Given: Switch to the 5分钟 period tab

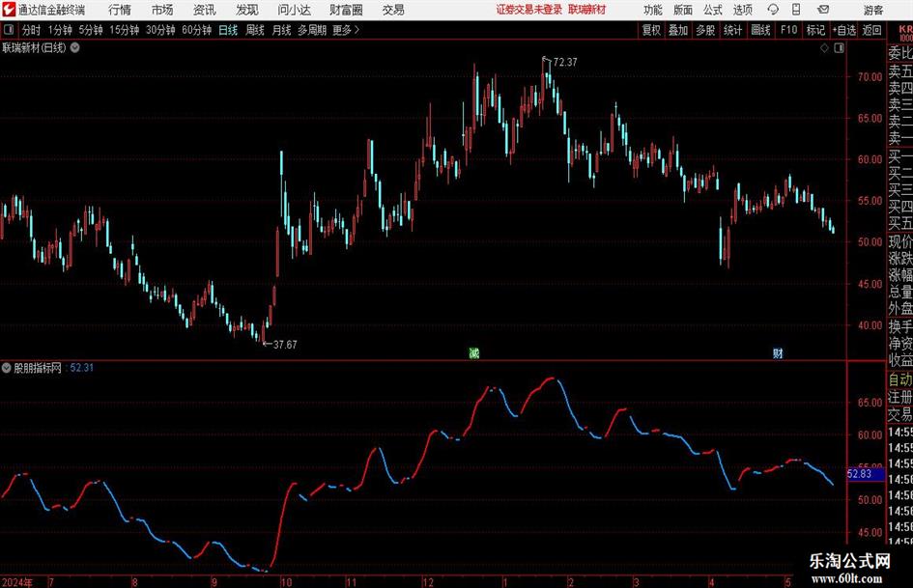Looking at the screenshot, I should (x=91, y=30).
